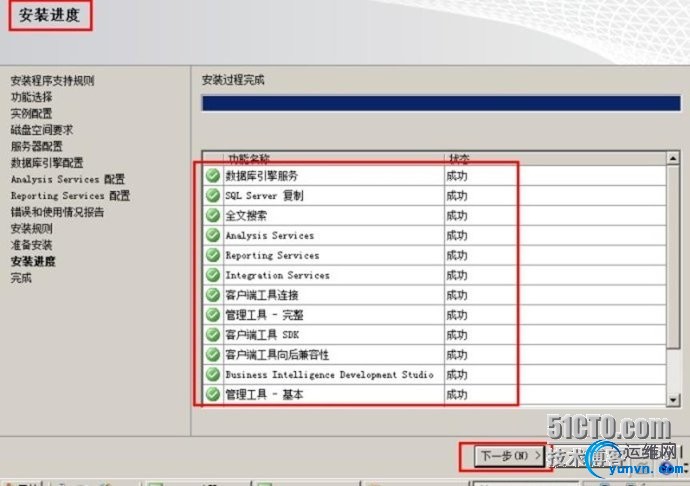Click the Integration Services feature name
The height and width of the screenshot is (486, 690).
tap(277, 275)
